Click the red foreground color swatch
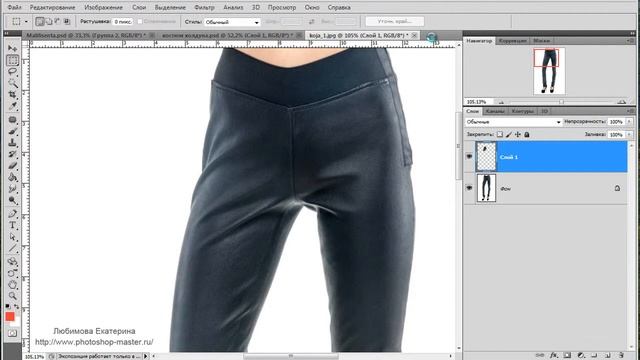This screenshot has height=360, width=640. pos(10,316)
